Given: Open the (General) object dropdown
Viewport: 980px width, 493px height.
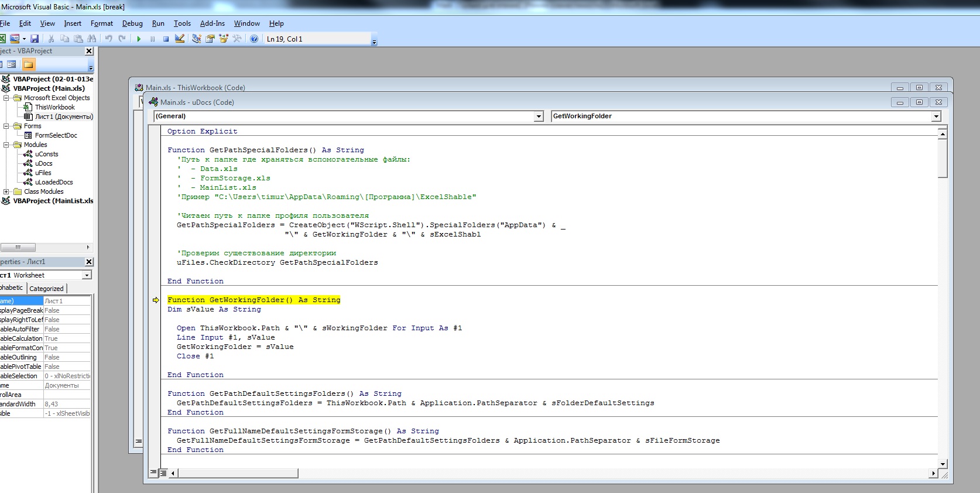Looking at the screenshot, I should pyautogui.click(x=539, y=117).
